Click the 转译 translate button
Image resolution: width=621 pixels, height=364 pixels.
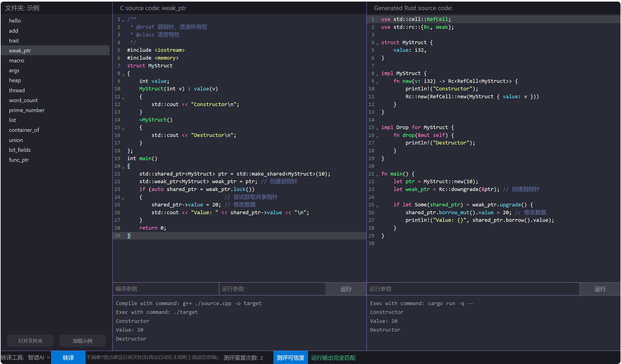(x=68, y=357)
